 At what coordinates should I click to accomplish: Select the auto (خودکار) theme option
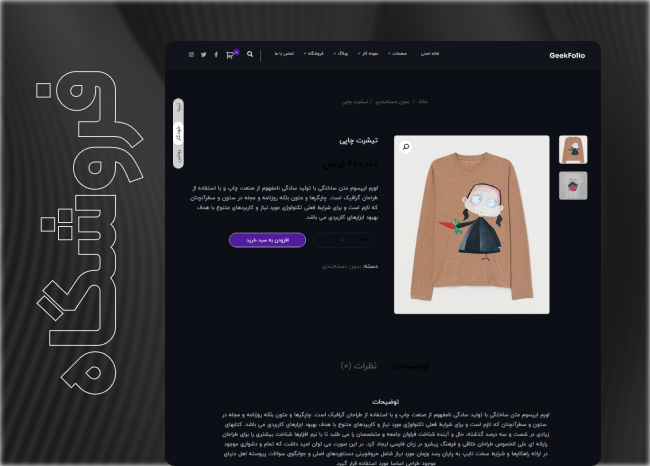coord(178,133)
